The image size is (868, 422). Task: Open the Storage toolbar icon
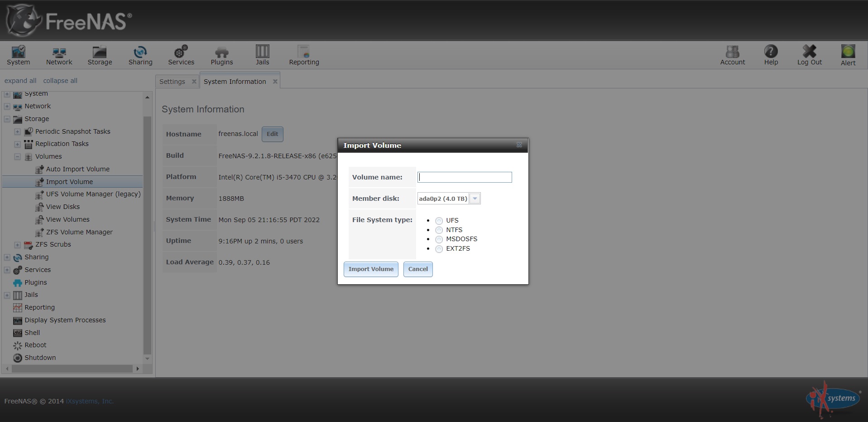tap(100, 55)
